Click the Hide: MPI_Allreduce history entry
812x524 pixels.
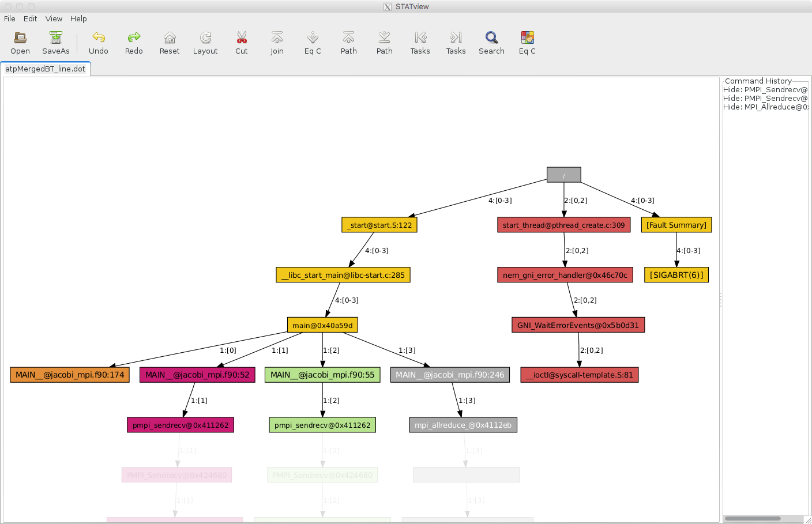click(x=765, y=107)
